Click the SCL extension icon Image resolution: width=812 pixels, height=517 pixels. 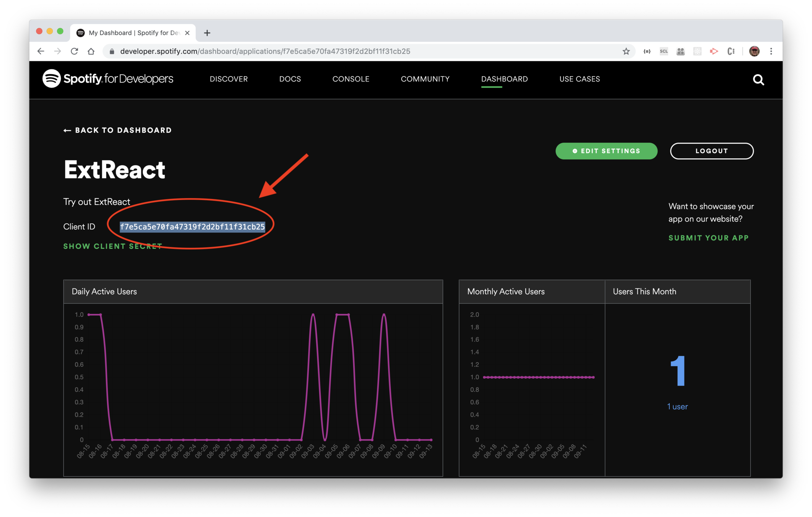664,51
